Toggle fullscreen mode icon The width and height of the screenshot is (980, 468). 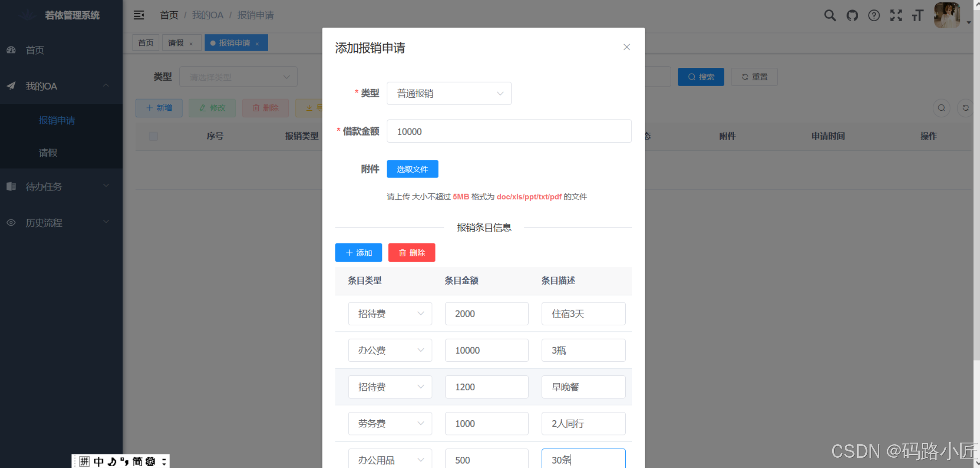896,15
